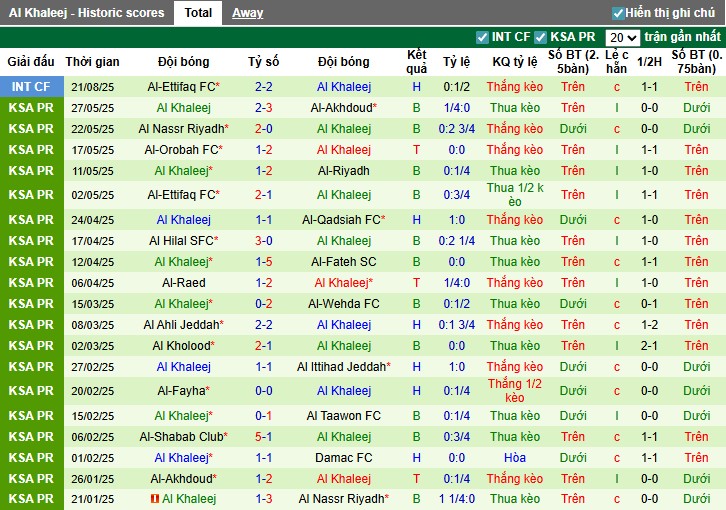Open the Away tab
The width and height of the screenshot is (726, 510).
click(x=248, y=13)
